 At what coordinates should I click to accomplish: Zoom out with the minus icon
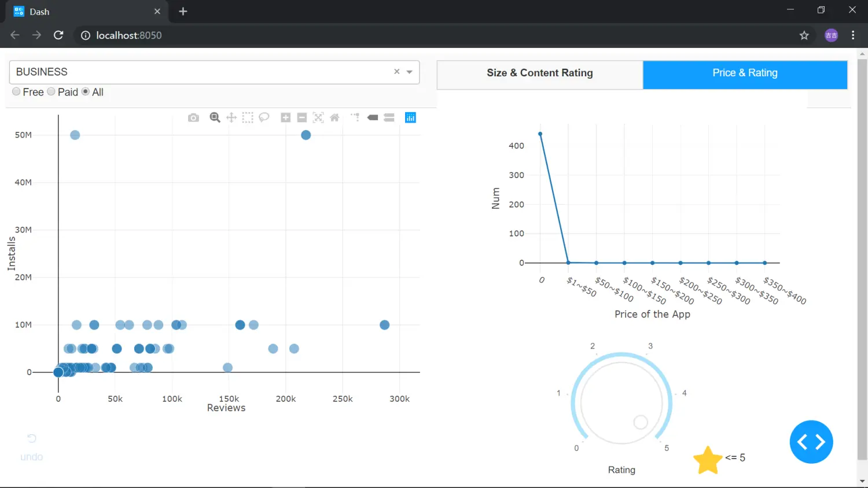tap(301, 117)
